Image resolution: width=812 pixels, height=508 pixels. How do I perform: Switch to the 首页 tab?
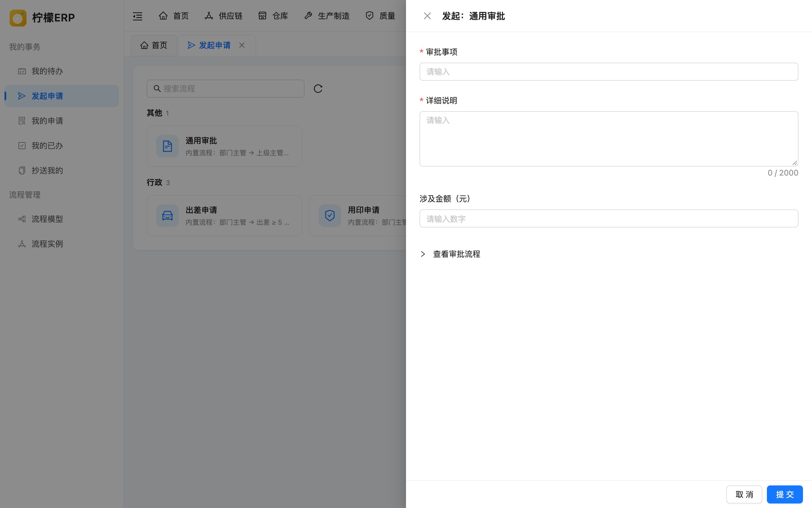pyautogui.click(x=154, y=45)
